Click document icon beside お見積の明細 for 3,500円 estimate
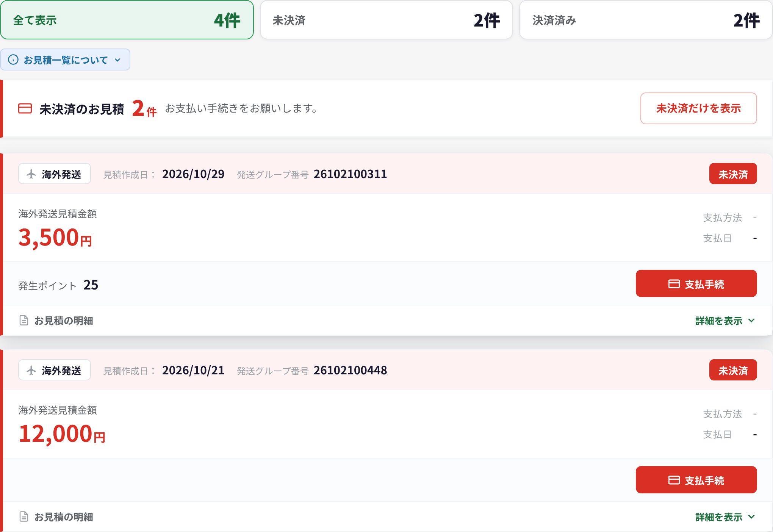The height and width of the screenshot is (532, 773). (24, 321)
